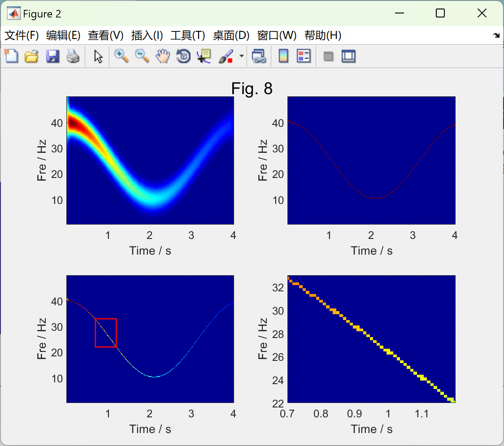Enable the Pan hand tool

[x=163, y=56]
